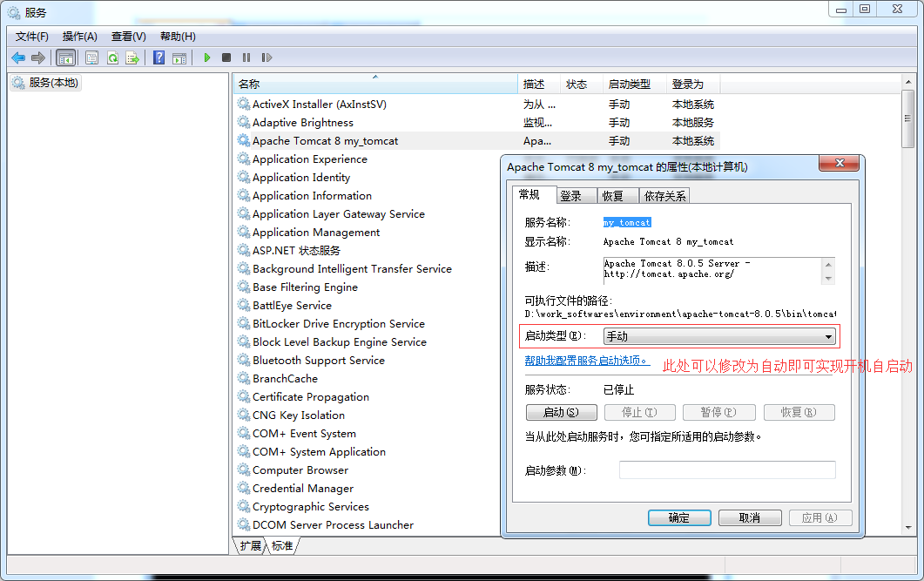Open the 操作(A) menu
This screenshot has width=924, height=581.
[x=79, y=37]
